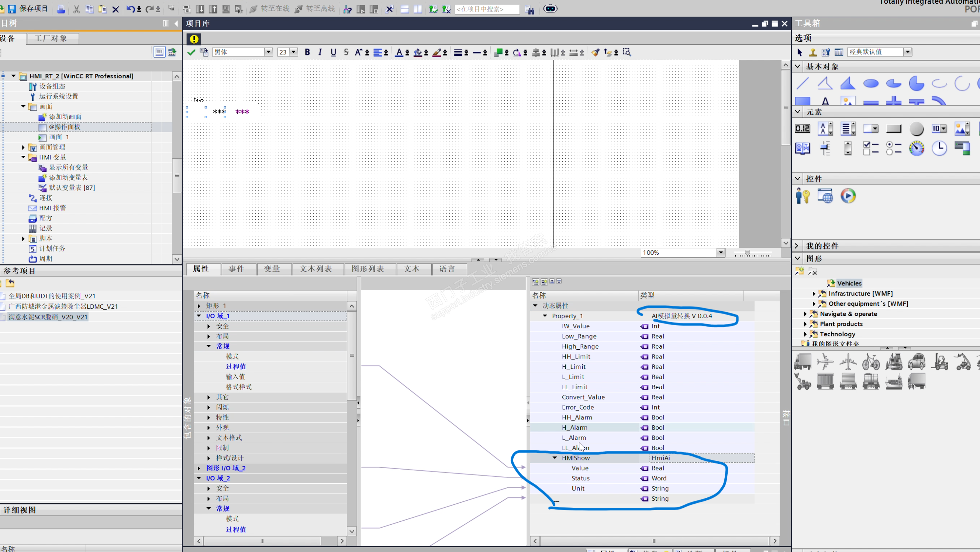Image resolution: width=980 pixels, height=552 pixels.
Task: Open the zoom 100% dropdown
Action: (720, 253)
